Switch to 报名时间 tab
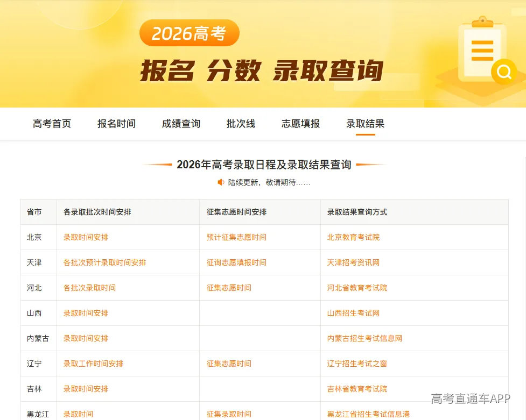This screenshot has width=526, height=420. tap(116, 124)
